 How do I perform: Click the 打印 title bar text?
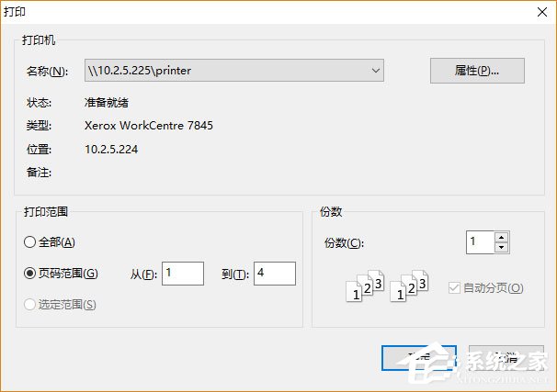click(15, 12)
